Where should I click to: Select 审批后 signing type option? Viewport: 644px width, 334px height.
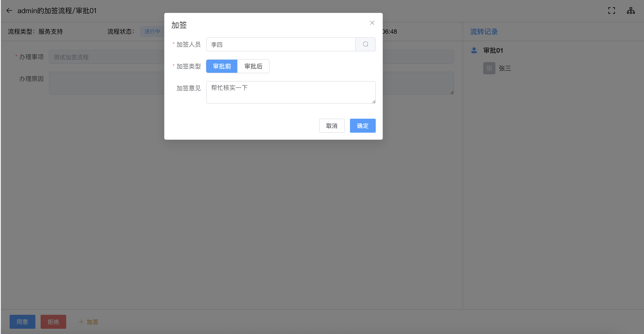coord(253,66)
